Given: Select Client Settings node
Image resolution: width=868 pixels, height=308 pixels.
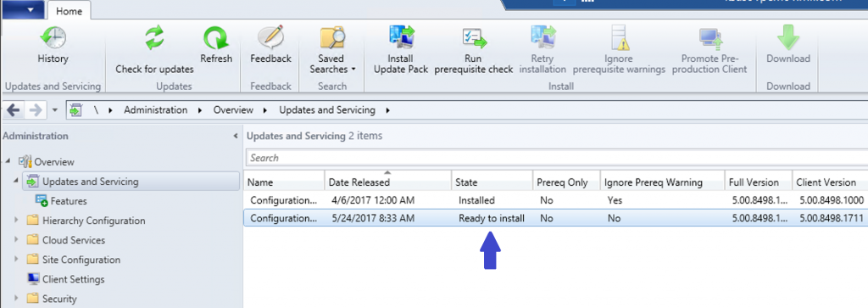Looking at the screenshot, I should point(73,279).
